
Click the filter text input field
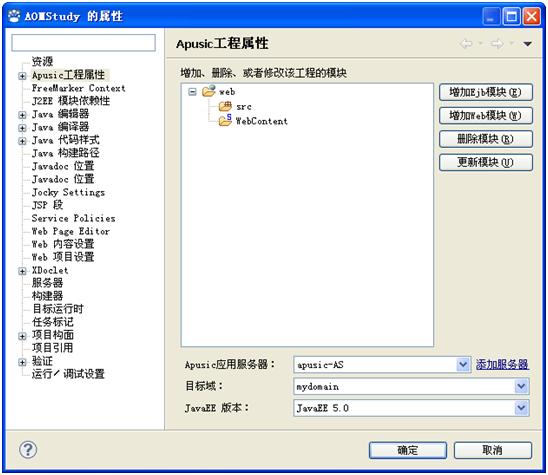(x=84, y=43)
